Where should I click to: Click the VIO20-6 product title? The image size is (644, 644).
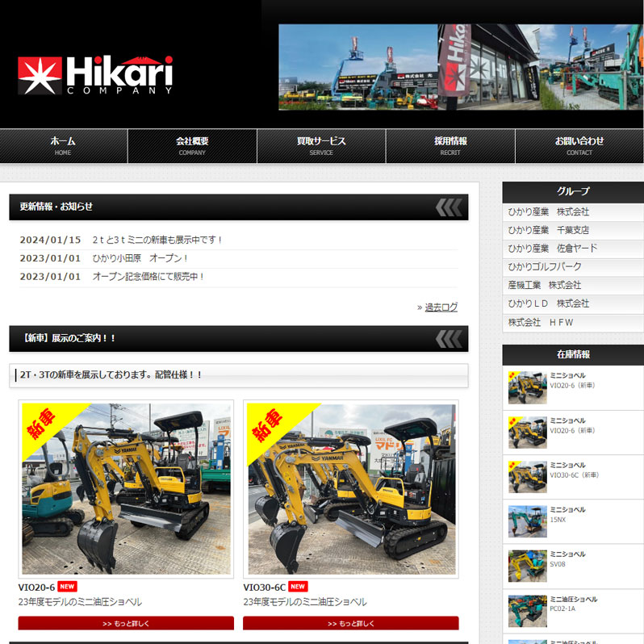[x=36, y=588]
